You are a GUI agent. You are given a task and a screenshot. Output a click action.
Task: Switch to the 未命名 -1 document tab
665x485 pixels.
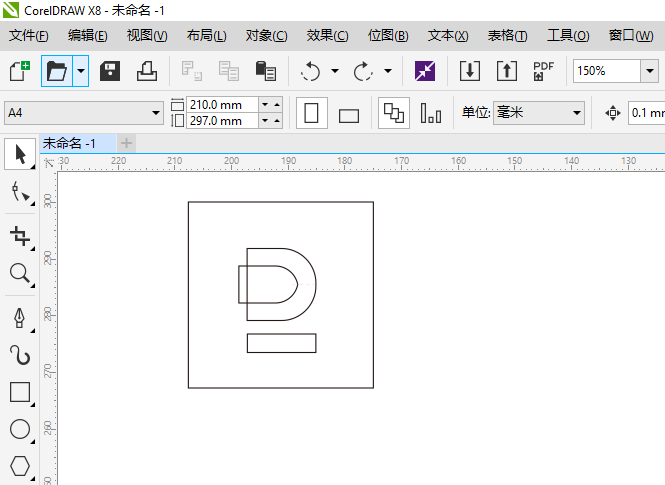[x=78, y=143]
